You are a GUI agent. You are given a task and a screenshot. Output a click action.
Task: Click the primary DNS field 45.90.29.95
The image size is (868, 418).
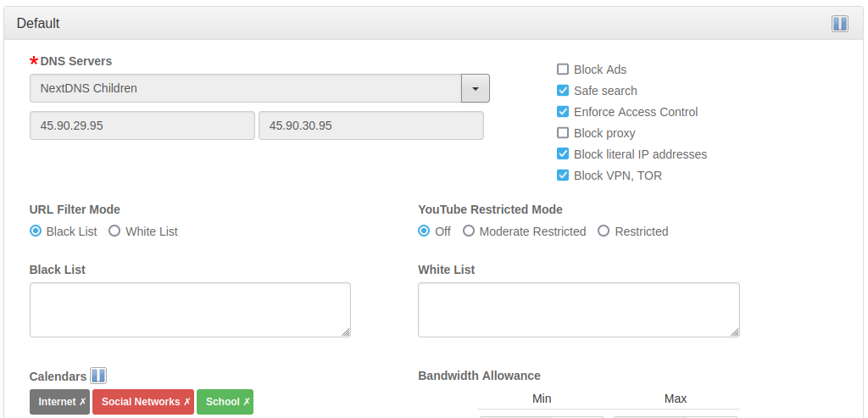tap(142, 125)
